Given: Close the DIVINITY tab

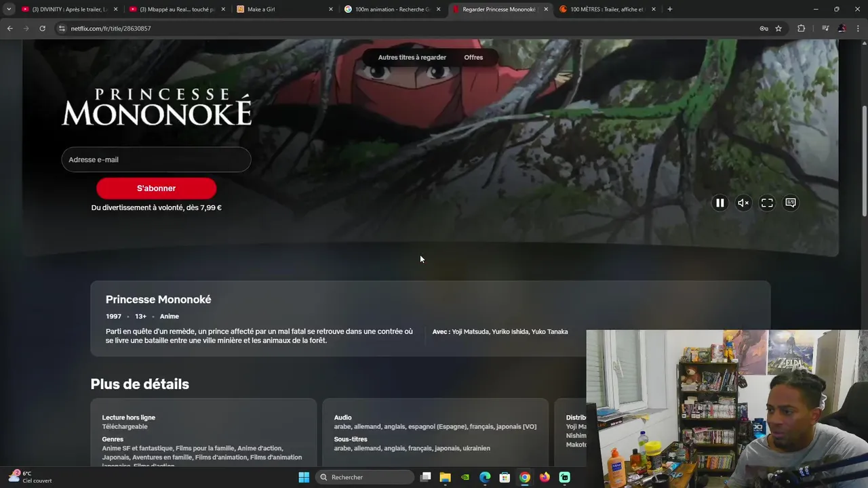Looking at the screenshot, I should coord(115,9).
